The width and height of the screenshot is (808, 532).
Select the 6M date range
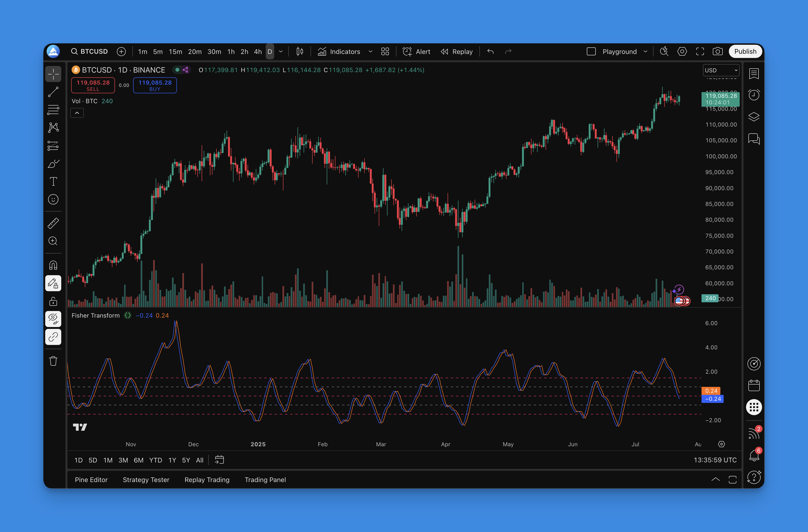pyautogui.click(x=139, y=460)
